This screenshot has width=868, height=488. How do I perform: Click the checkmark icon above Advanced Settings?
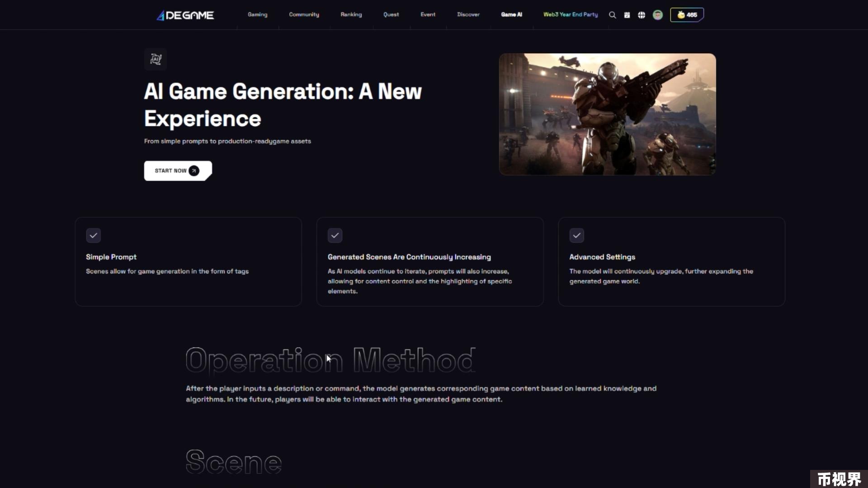point(577,235)
